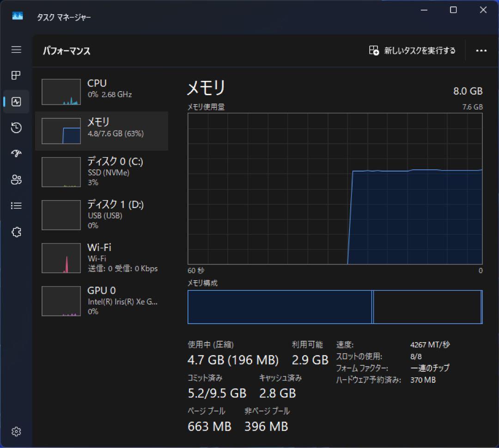Select the パフォーマンス (Performance) sidebar icon
This screenshot has width=499, height=448.
click(x=16, y=102)
